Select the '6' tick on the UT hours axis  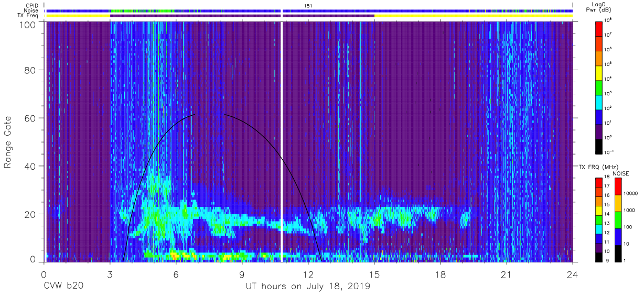point(176,274)
